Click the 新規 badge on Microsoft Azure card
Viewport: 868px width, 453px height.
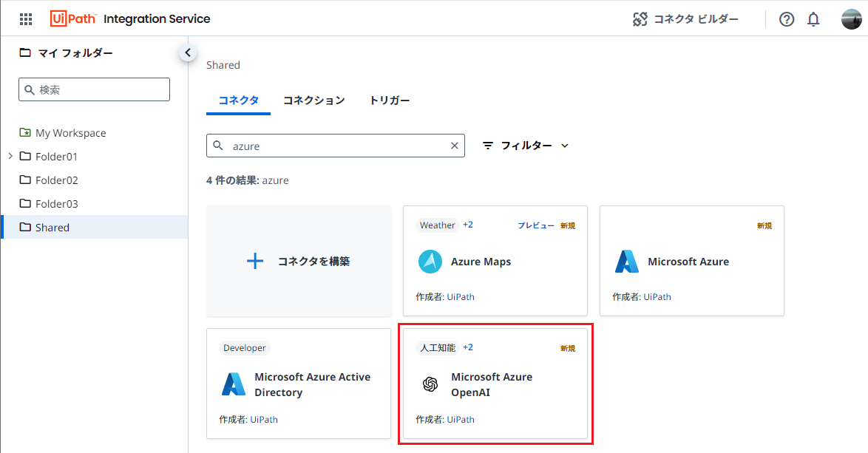tap(764, 225)
